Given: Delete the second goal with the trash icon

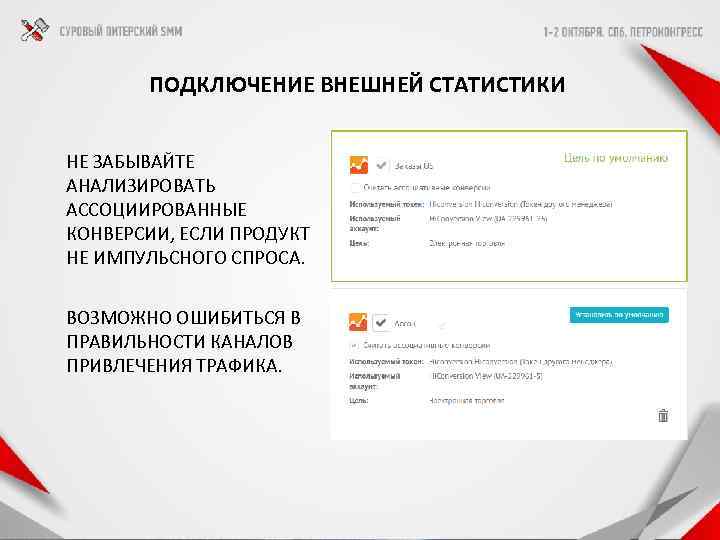Looking at the screenshot, I should tap(663, 415).
